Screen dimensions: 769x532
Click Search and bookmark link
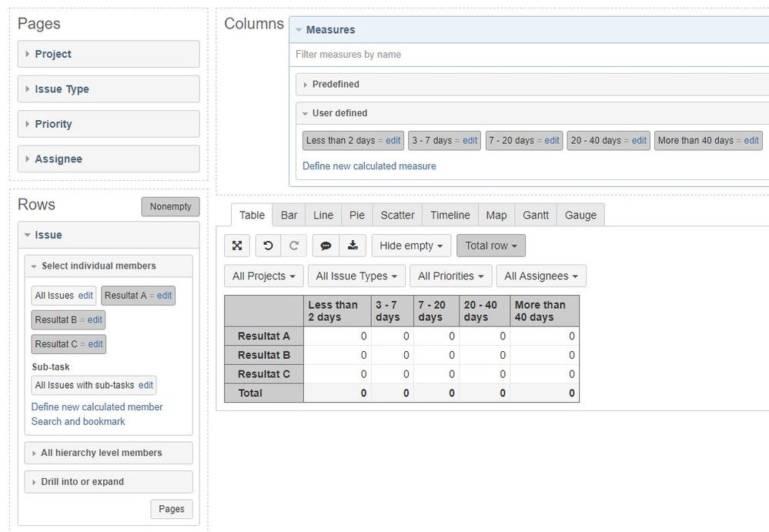(x=78, y=422)
